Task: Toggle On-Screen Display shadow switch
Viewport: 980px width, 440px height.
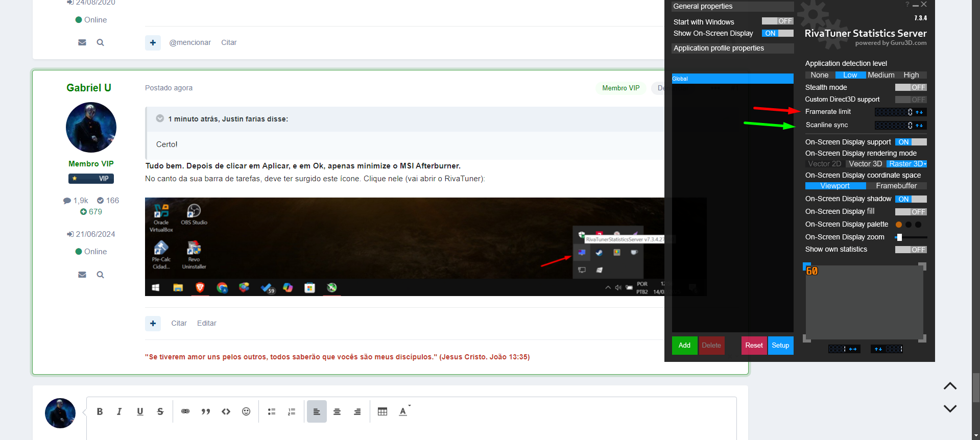Action: 911,199
